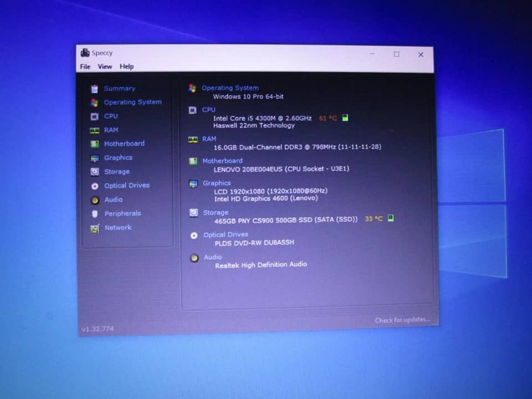Click the Optical Drives heading link in summary

(x=226, y=234)
